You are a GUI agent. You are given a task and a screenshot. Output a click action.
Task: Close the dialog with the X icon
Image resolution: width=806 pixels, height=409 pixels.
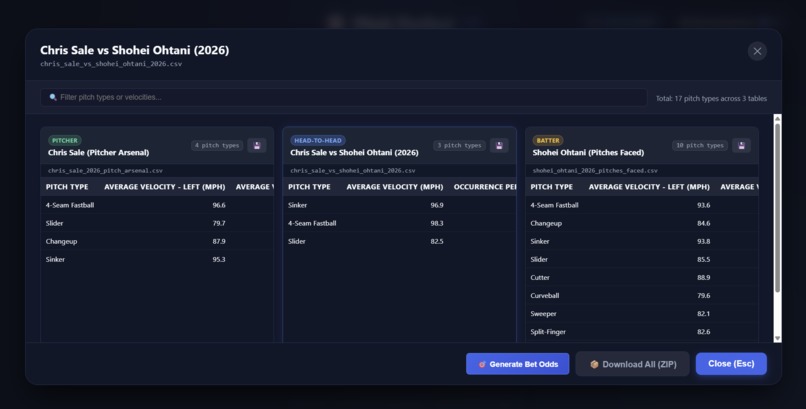pos(757,51)
